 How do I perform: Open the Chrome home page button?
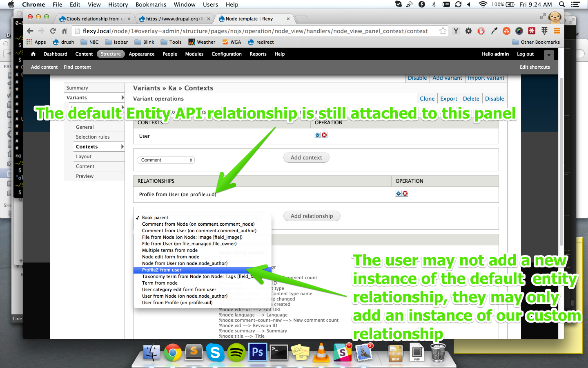pos(65,31)
